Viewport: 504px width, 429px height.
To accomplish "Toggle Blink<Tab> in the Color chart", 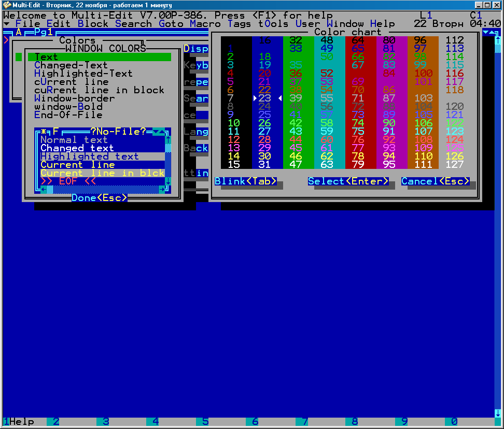I will (x=246, y=181).
